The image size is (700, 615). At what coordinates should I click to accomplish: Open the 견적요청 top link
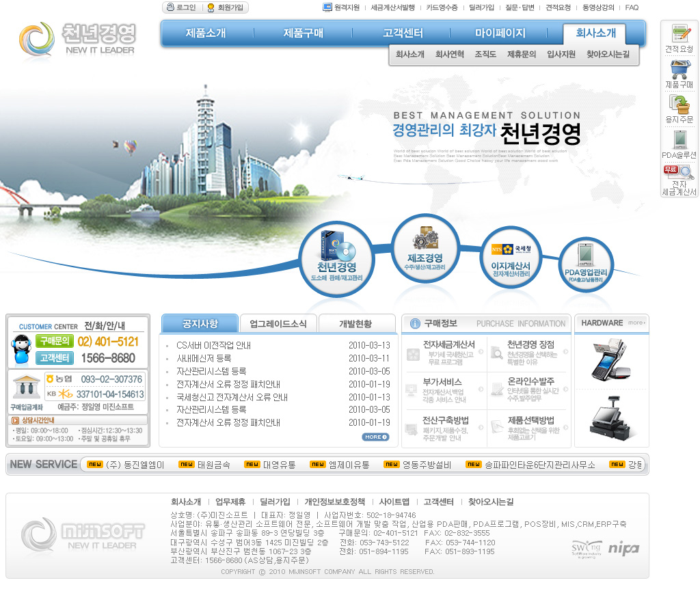558,8
